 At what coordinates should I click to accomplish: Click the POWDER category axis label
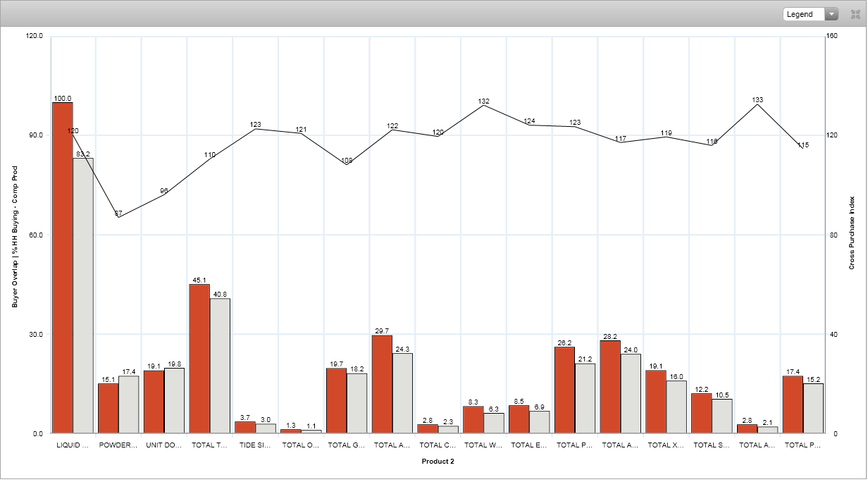pos(118,445)
